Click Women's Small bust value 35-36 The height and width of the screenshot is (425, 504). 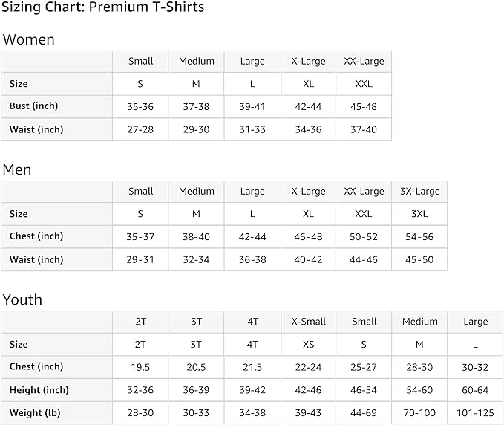point(140,106)
